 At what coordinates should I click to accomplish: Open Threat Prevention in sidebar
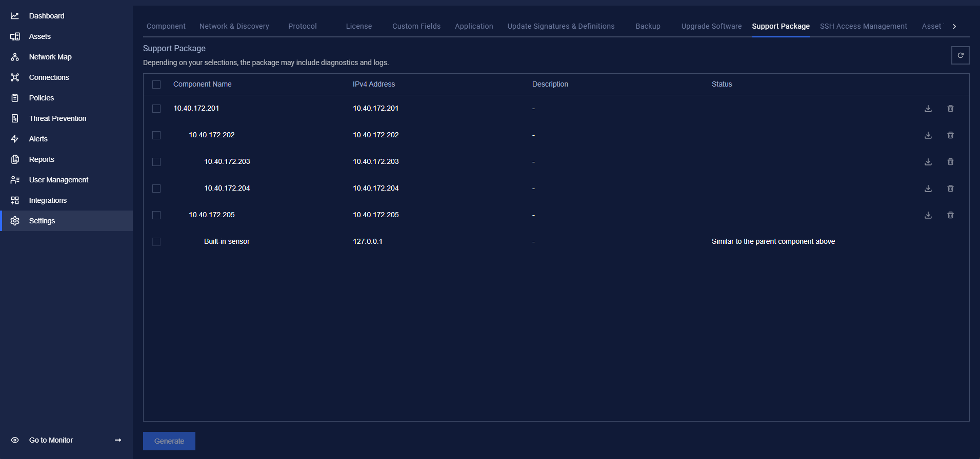pos(57,118)
